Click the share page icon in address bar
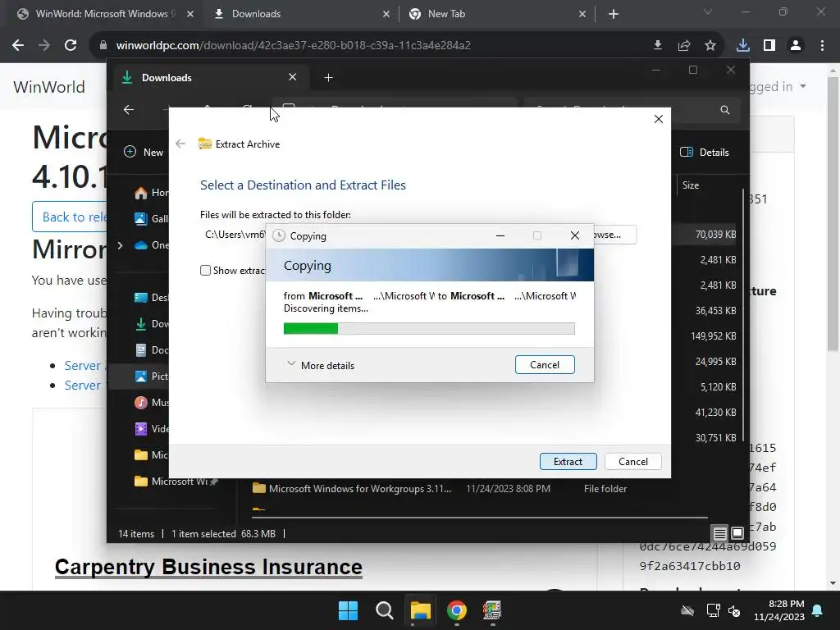 point(684,46)
